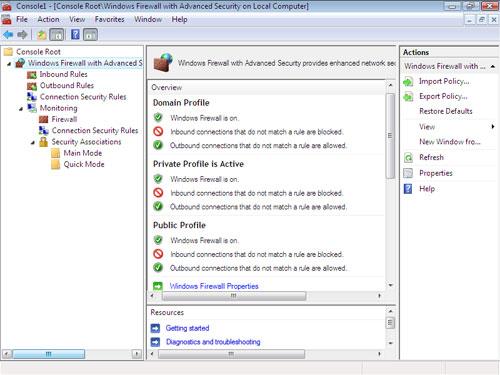Screen dimensions: 500x375
Task: Click the Quick Mode folder icon
Action: [56, 164]
